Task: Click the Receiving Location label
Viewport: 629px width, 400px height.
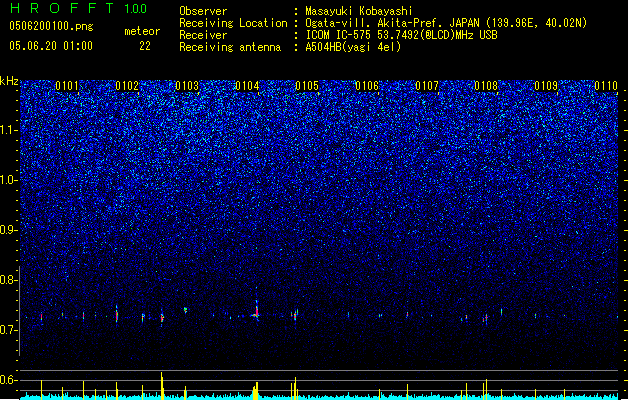Action: [233, 23]
